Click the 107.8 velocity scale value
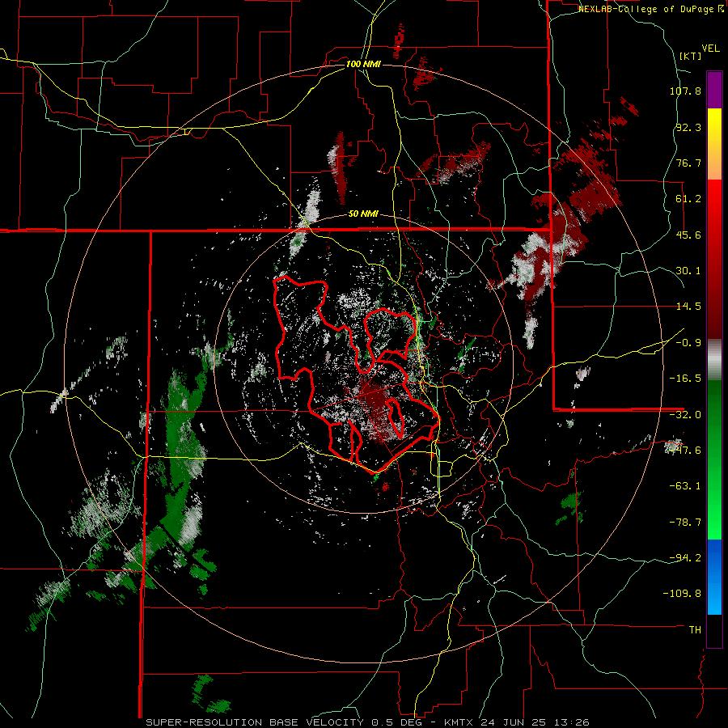Viewport: 728px width, 728px height. tap(685, 91)
